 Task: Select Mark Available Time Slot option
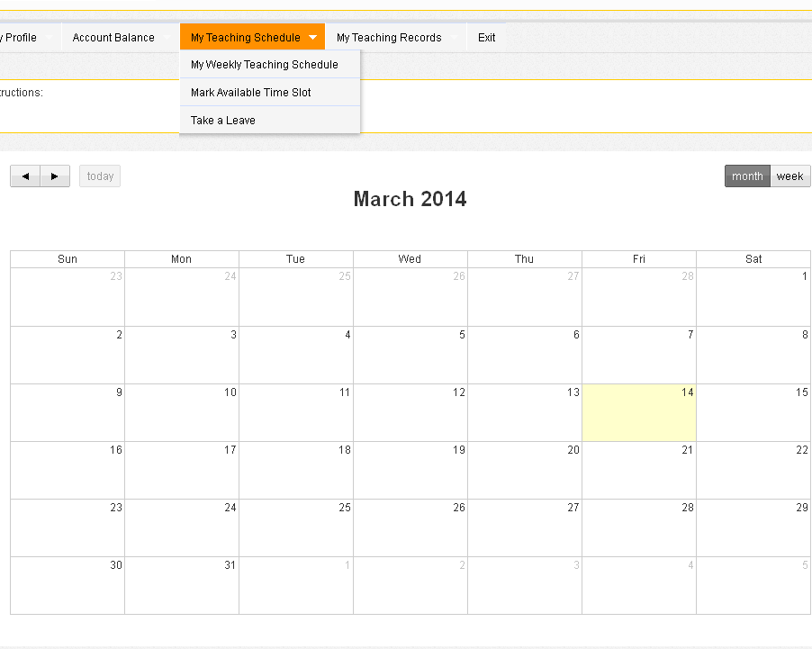point(251,93)
